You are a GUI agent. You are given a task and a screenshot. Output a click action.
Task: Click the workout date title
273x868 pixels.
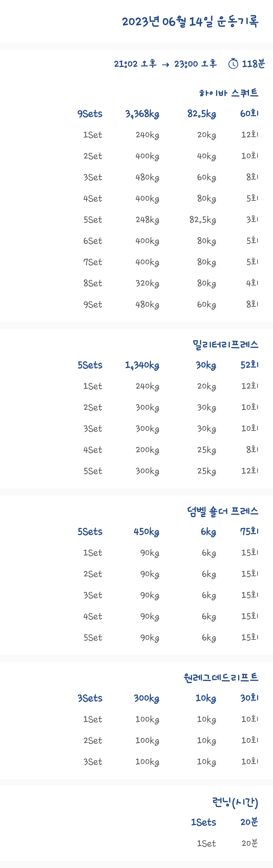[x=190, y=22]
